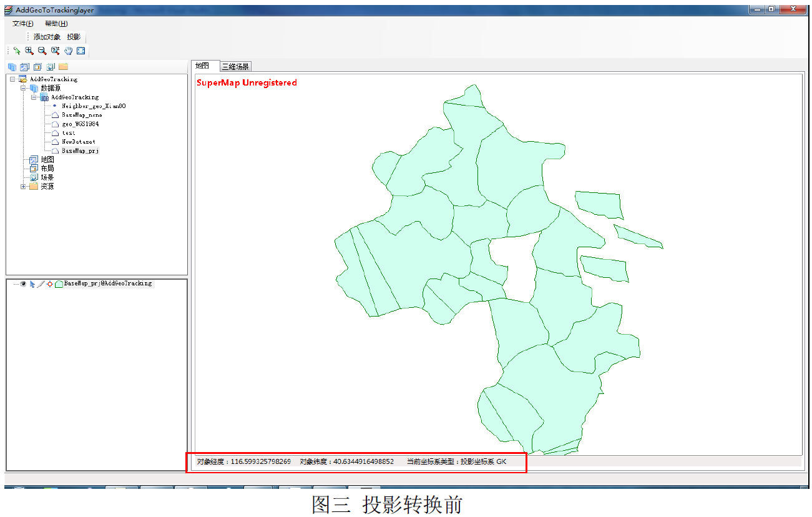Select the NewDataset dataset
This screenshot has height=517, width=812.
tap(79, 142)
